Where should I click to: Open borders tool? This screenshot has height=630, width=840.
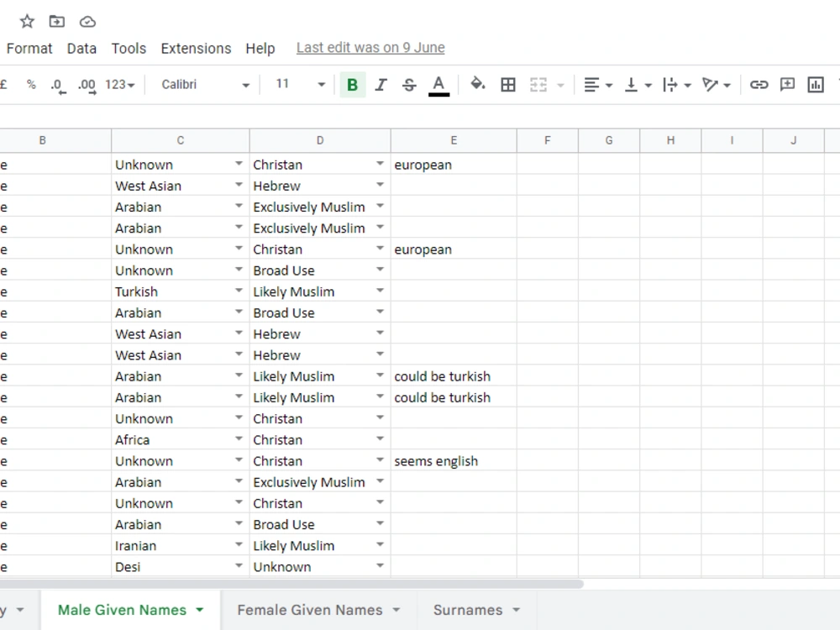pyautogui.click(x=508, y=85)
